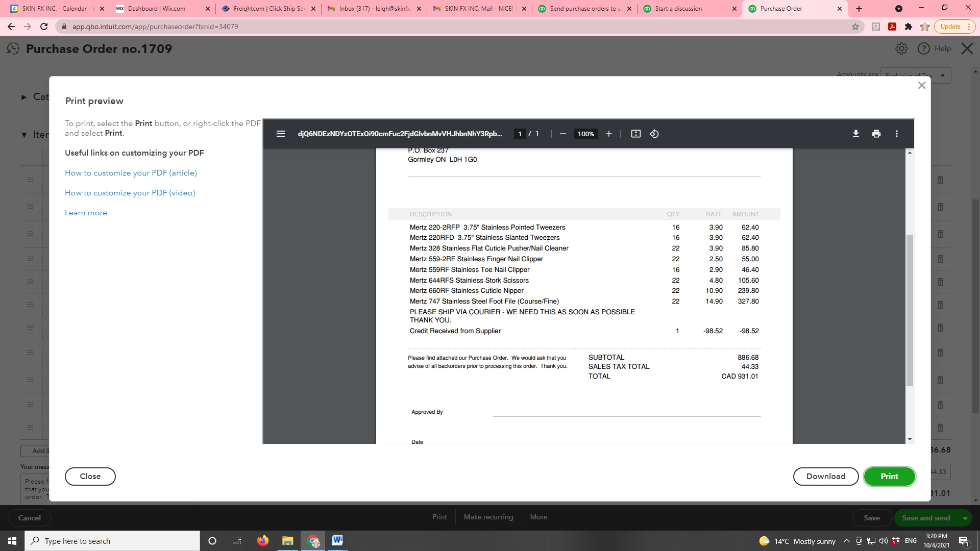Click the footer Print option behind dialog
980x551 pixels.
439,517
